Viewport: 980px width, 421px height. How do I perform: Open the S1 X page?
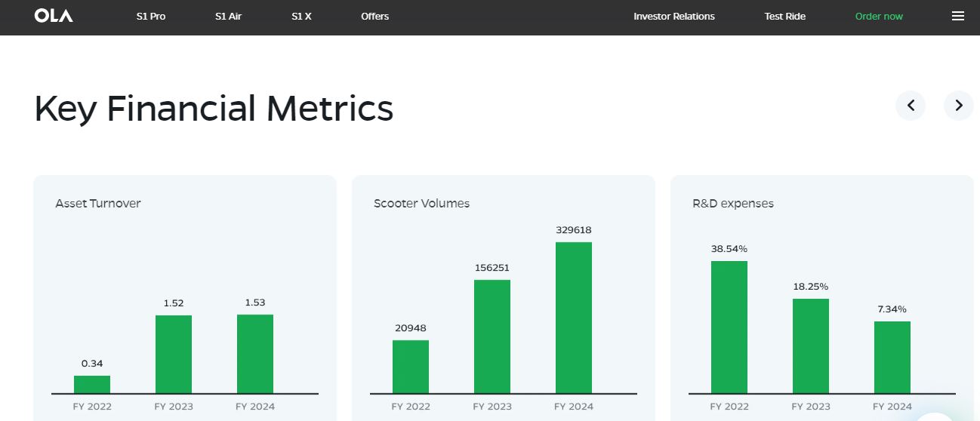click(x=301, y=16)
